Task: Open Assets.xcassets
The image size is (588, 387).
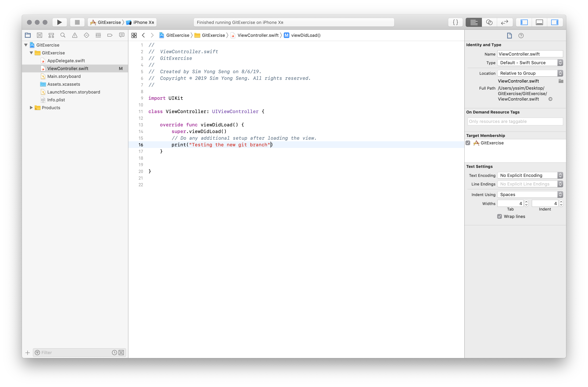Action: pyautogui.click(x=63, y=84)
